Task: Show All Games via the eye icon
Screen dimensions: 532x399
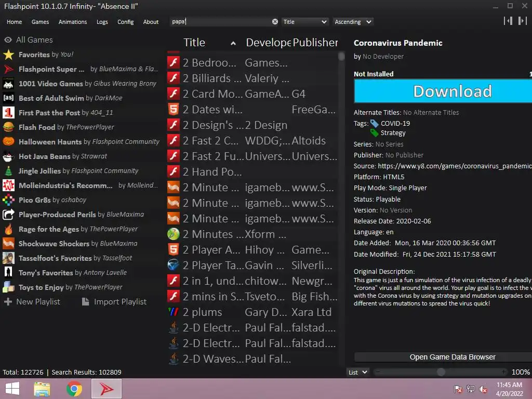Action: tap(8, 40)
